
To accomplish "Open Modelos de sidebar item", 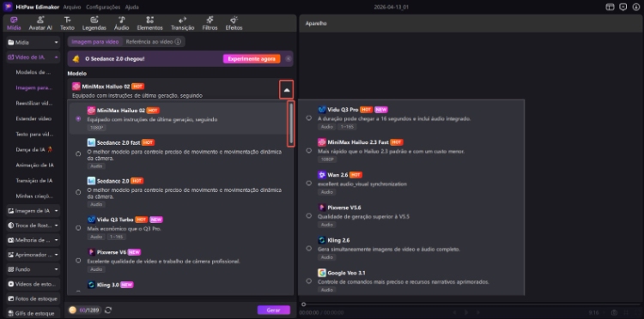I will click(x=33, y=72).
